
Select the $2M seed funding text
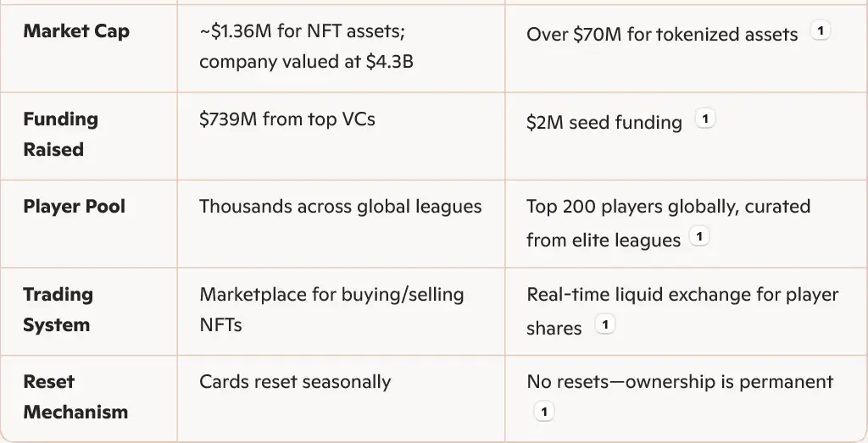(x=604, y=122)
